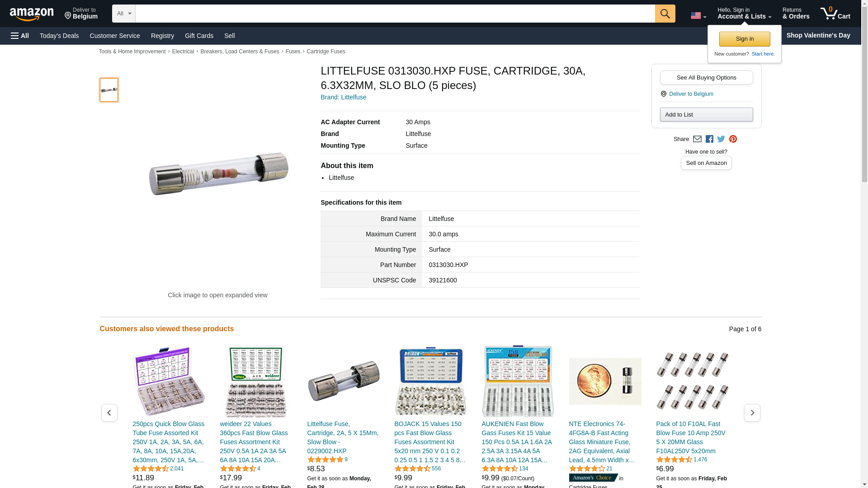Go to Amazon home logo
The height and width of the screenshot is (488, 868).
[32, 14]
